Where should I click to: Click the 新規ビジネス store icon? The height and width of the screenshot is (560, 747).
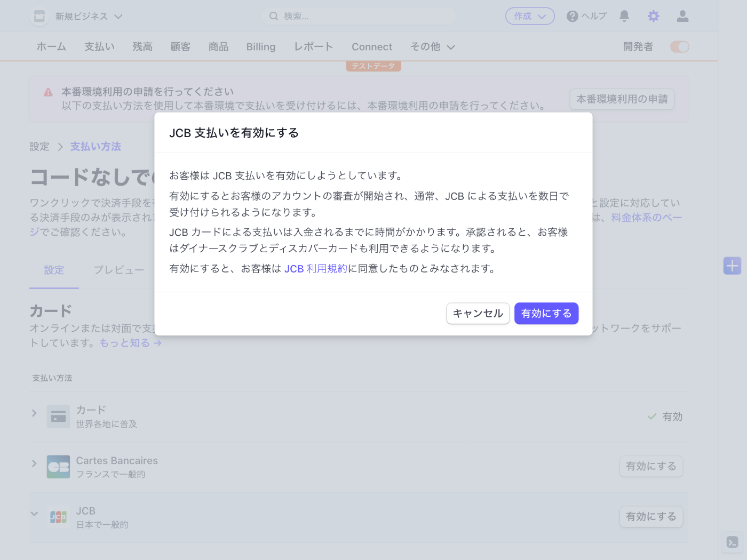(39, 17)
